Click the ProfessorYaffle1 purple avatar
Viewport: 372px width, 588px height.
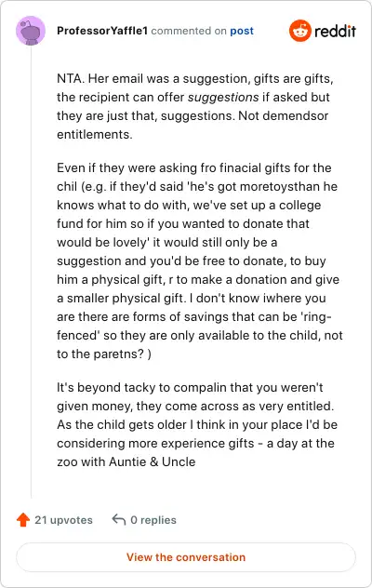tap(31, 31)
